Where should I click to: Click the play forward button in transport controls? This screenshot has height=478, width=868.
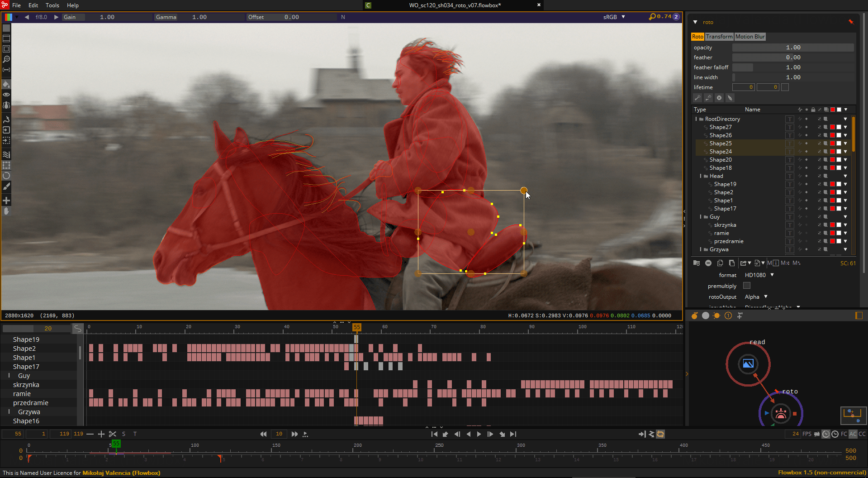(x=479, y=434)
